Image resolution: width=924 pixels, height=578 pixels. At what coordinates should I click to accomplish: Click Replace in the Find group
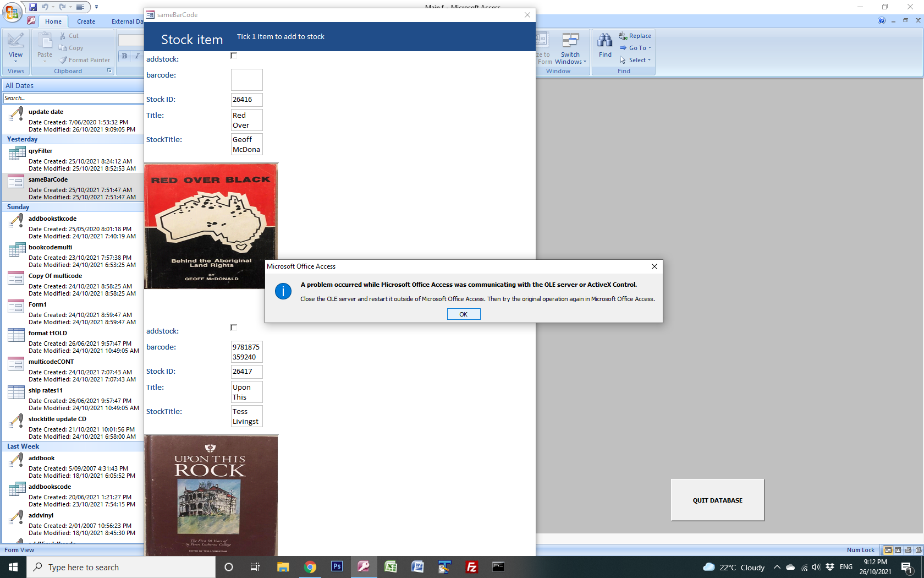click(x=635, y=36)
